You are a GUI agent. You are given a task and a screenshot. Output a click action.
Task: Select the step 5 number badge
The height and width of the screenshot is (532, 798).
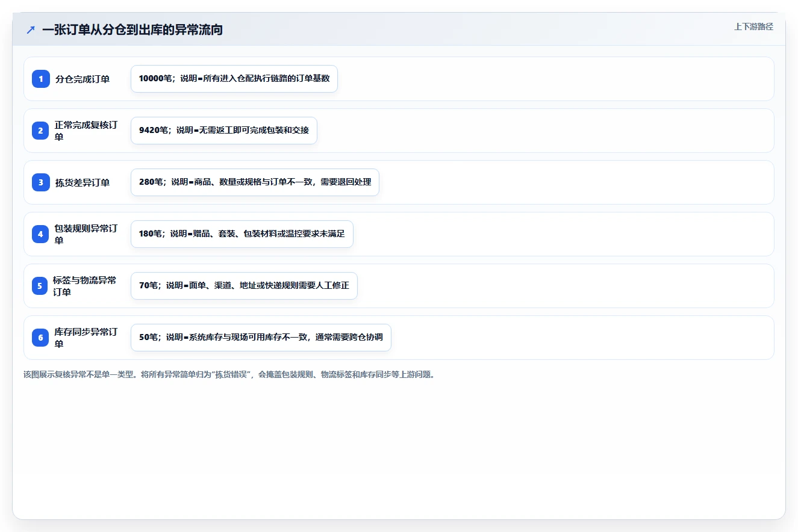(41, 286)
